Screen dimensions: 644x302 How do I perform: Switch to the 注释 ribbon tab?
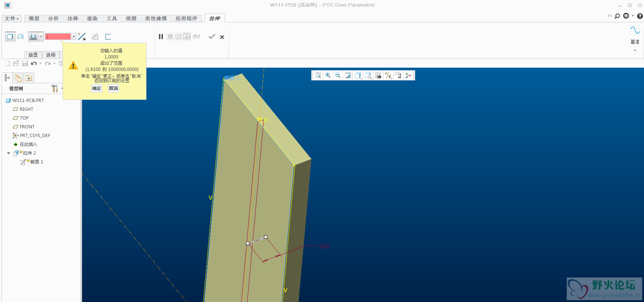tap(73, 19)
